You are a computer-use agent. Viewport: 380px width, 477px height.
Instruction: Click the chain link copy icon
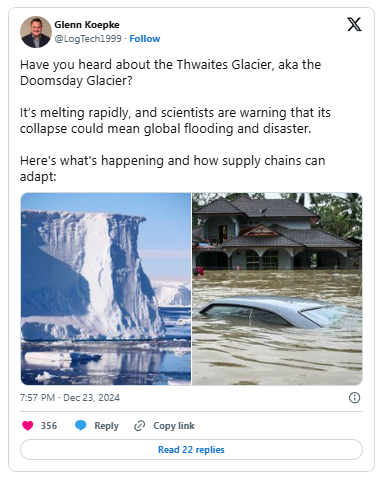139,426
